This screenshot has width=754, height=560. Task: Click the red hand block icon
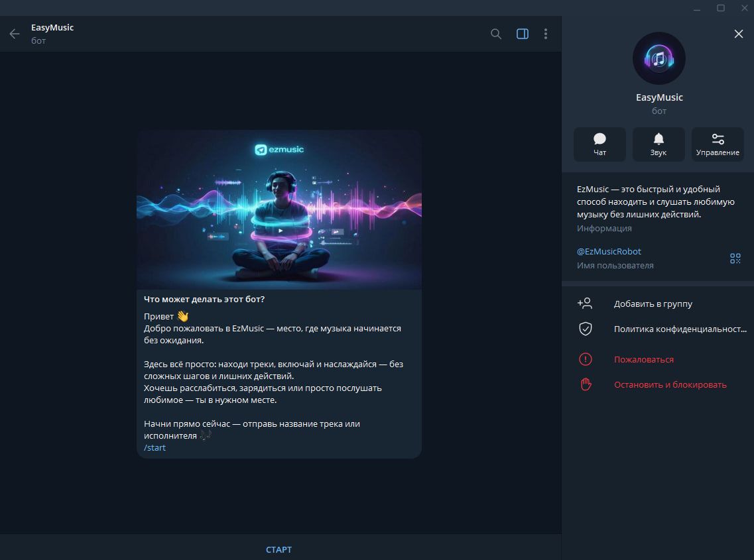click(585, 384)
